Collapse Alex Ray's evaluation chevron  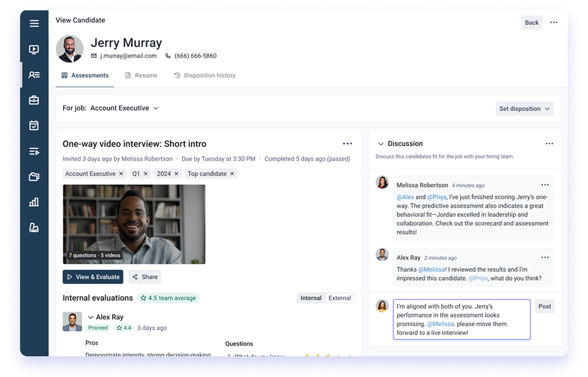click(90, 317)
